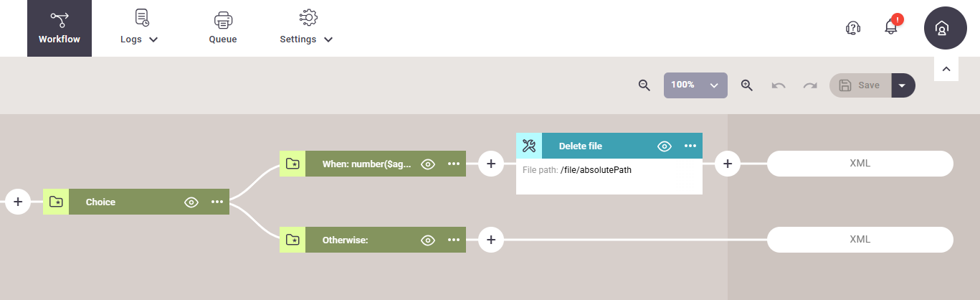Click the zoom in magnifier icon
Viewport: 980px width, 300px height.
click(746, 85)
